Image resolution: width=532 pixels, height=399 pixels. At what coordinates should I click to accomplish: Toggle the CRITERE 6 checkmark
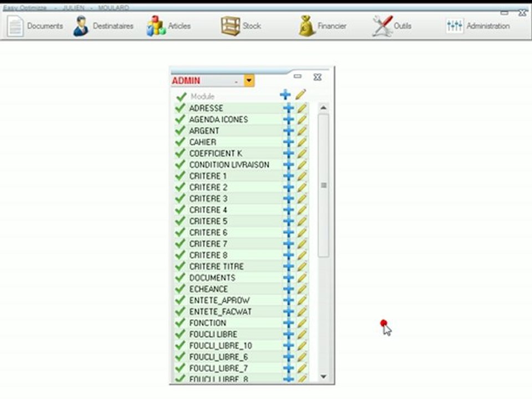click(x=180, y=232)
